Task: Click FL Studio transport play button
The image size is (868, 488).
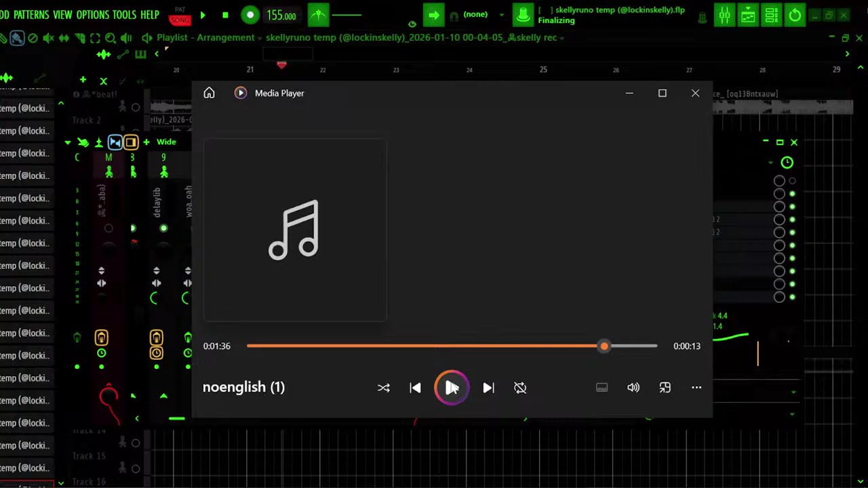Action: (203, 15)
